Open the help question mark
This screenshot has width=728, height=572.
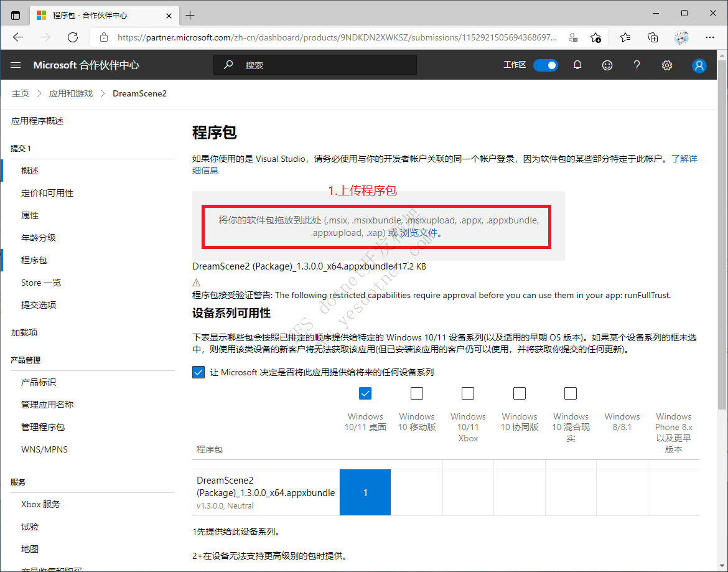pos(637,65)
